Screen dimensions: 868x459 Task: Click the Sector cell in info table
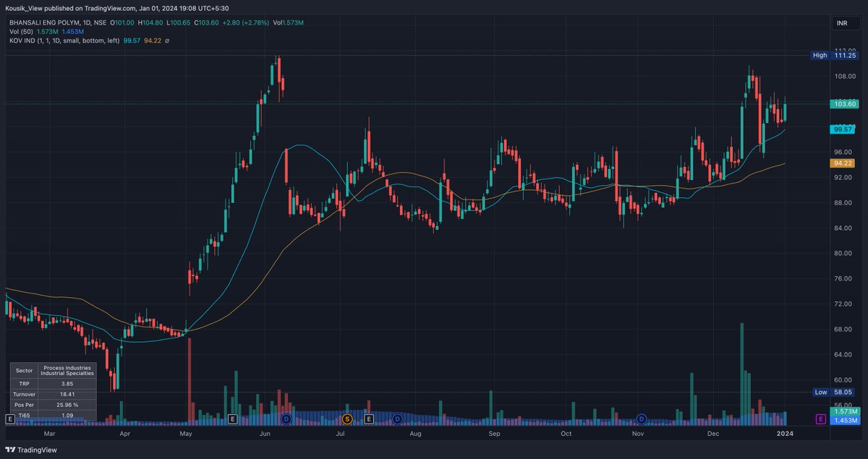click(x=24, y=369)
